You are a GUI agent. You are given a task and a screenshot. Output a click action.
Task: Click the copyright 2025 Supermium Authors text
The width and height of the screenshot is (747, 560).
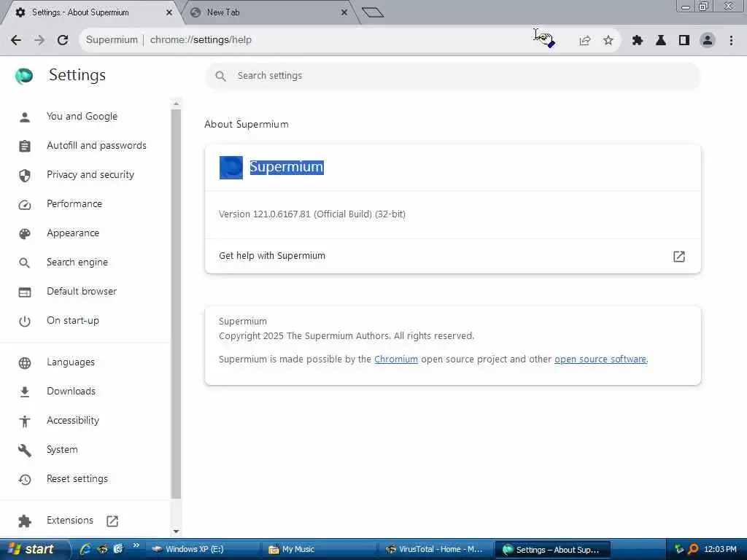pos(347,336)
